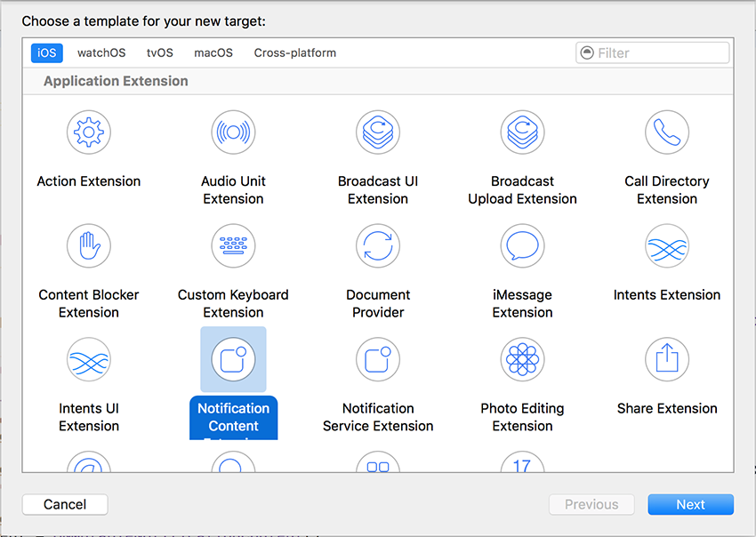Select the calendar icon showing 17

click(x=523, y=461)
